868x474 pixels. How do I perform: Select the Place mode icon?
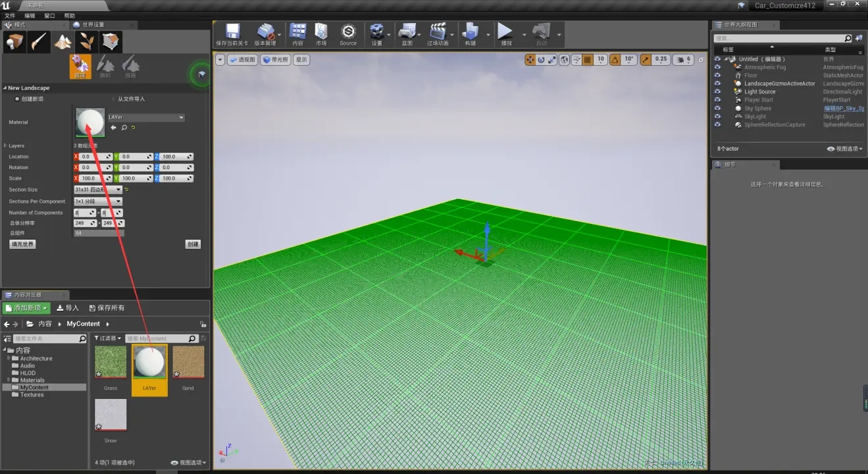coord(14,42)
